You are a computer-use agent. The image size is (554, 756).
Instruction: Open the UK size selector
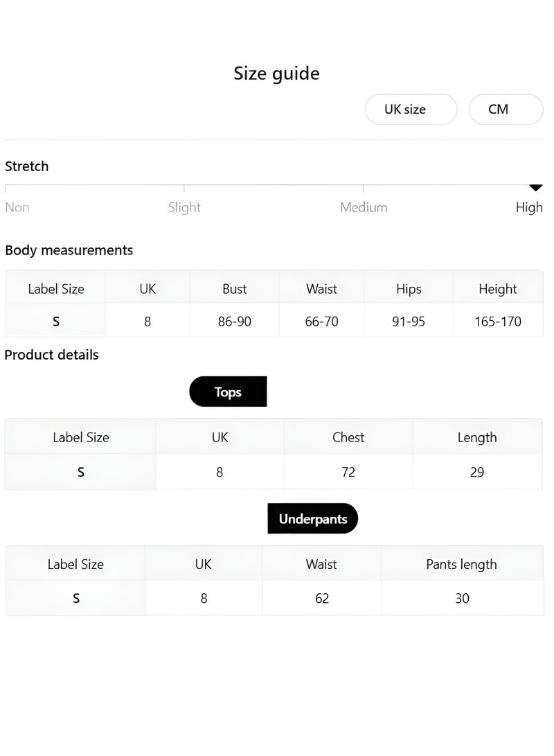pyautogui.click(x=411, y=109)
